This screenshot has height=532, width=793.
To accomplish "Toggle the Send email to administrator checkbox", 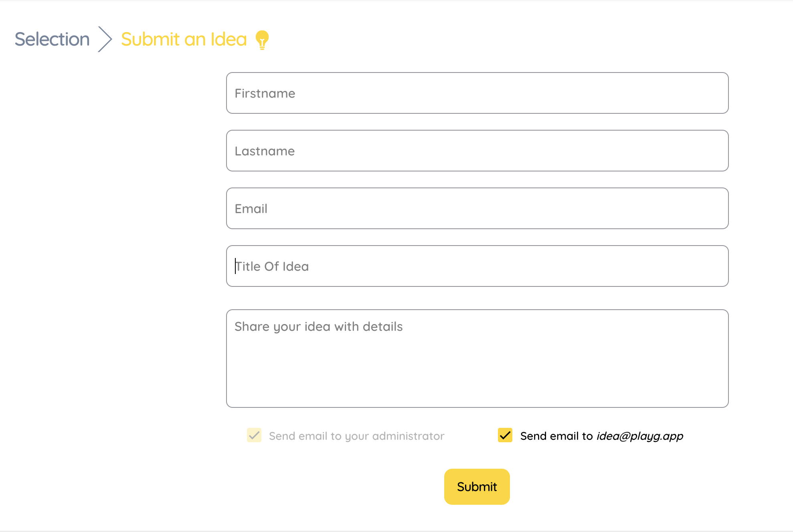I will (x=254, y=435).
